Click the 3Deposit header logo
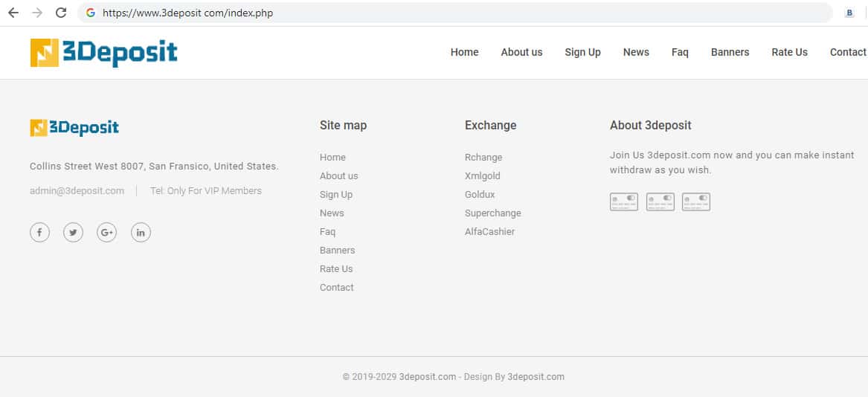868x397 pixels. coord(104,52)
